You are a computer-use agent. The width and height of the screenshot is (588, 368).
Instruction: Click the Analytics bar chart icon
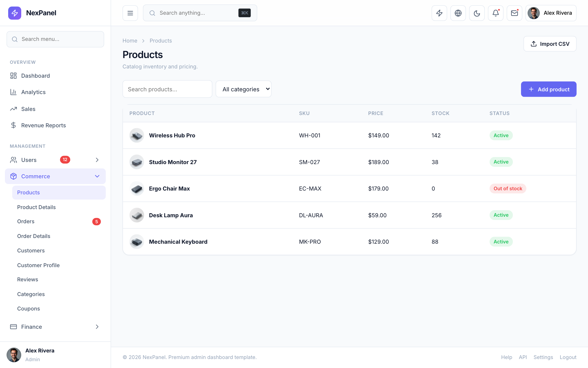(x=13, y=92)
